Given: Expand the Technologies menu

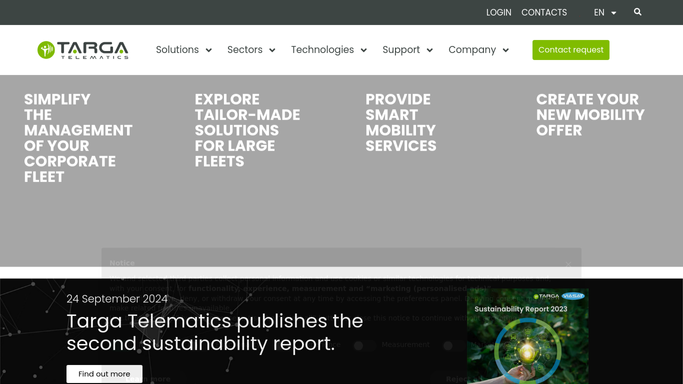Looking at the screenshot, I should tap(329, 50).
